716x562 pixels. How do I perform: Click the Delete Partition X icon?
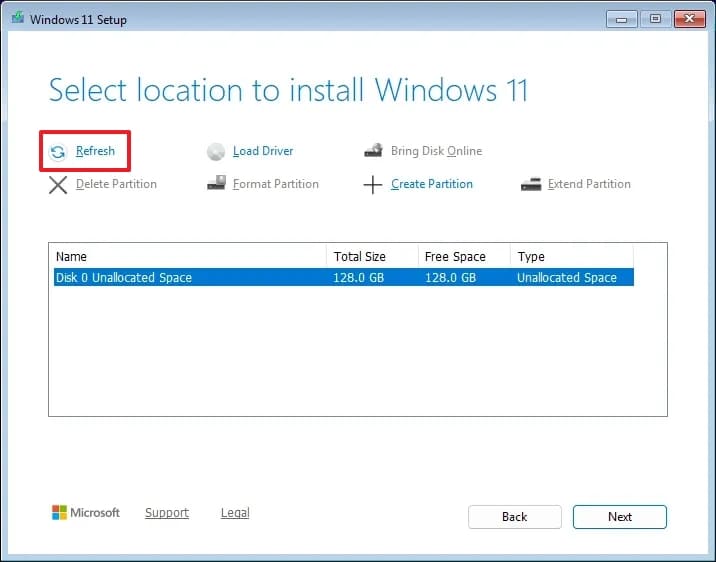tap(58, 185)
